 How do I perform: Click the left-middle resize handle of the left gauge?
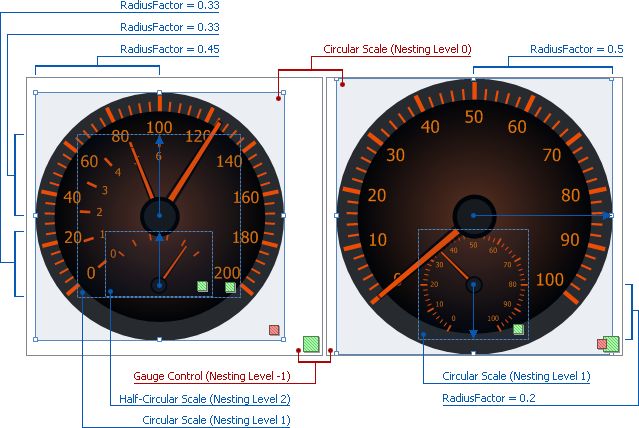pos(35,215)
